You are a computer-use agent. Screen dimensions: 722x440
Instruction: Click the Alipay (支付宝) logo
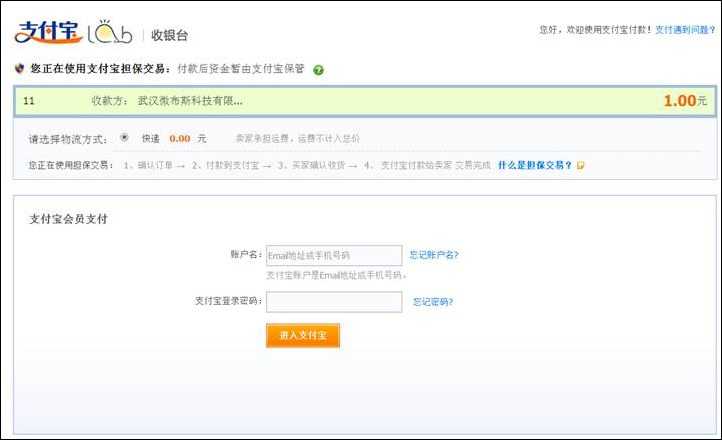pos(48,32)
